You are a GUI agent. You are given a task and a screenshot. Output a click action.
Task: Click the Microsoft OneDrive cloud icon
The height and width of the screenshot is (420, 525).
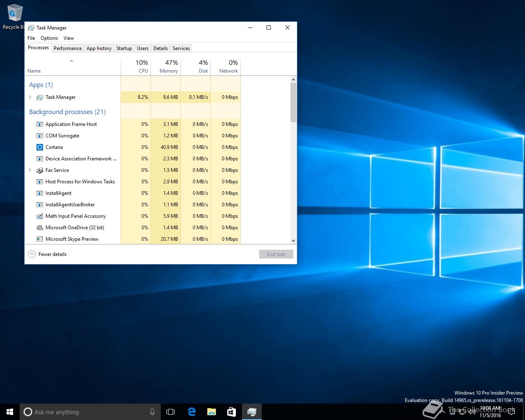[x=40, y=228]
